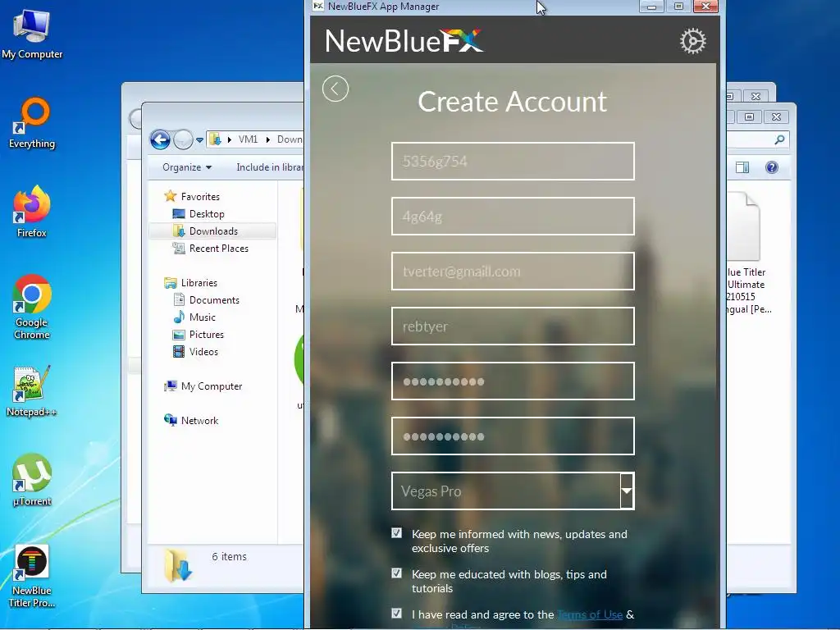Click the first field containing 5356g754
840x630 pixels.
[513, 162]
